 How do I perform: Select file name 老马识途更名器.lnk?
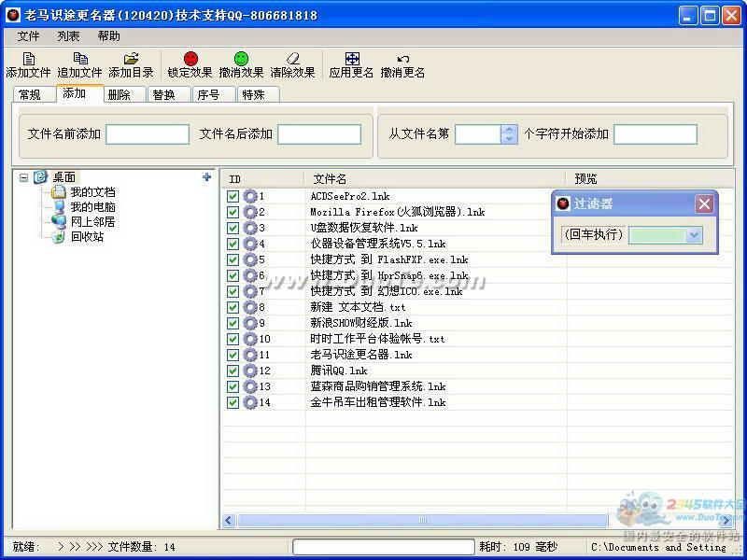click(361, 355)
